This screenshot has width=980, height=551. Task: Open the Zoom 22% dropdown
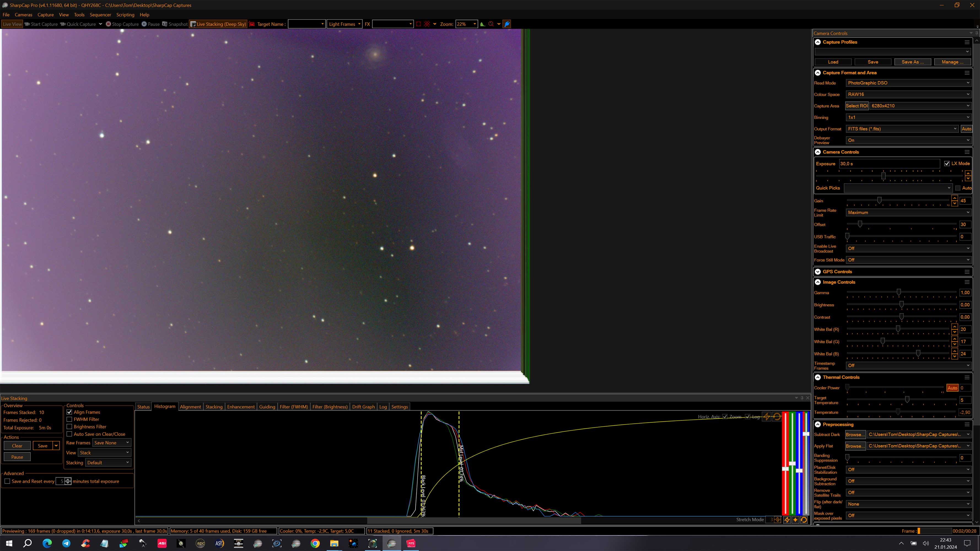tap(466, 24)
